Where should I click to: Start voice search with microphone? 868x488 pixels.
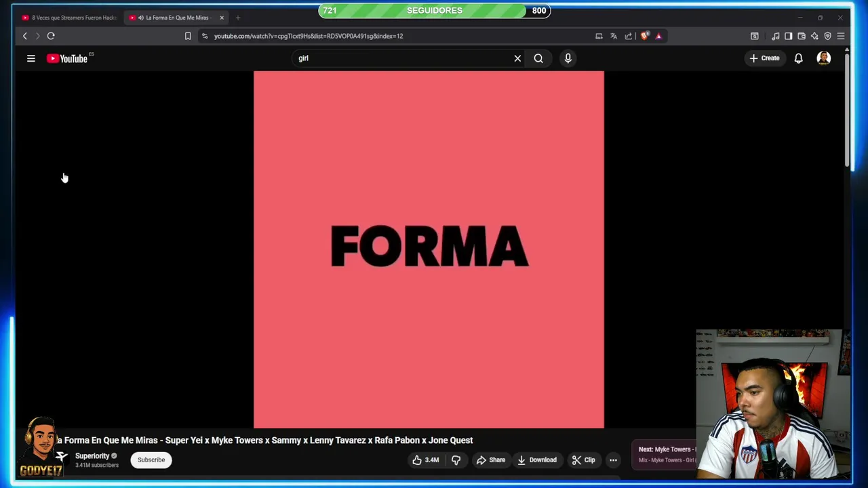[x=568, y=58]
